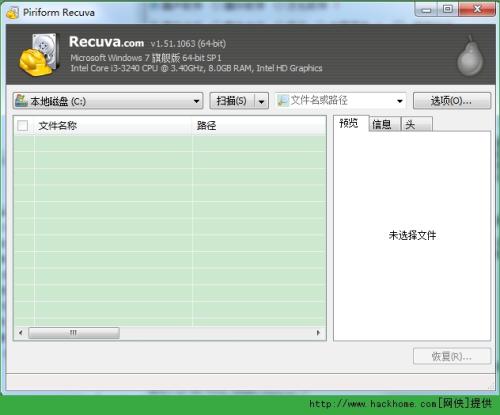Click the 未选择文件 preview message

[412, 235]
